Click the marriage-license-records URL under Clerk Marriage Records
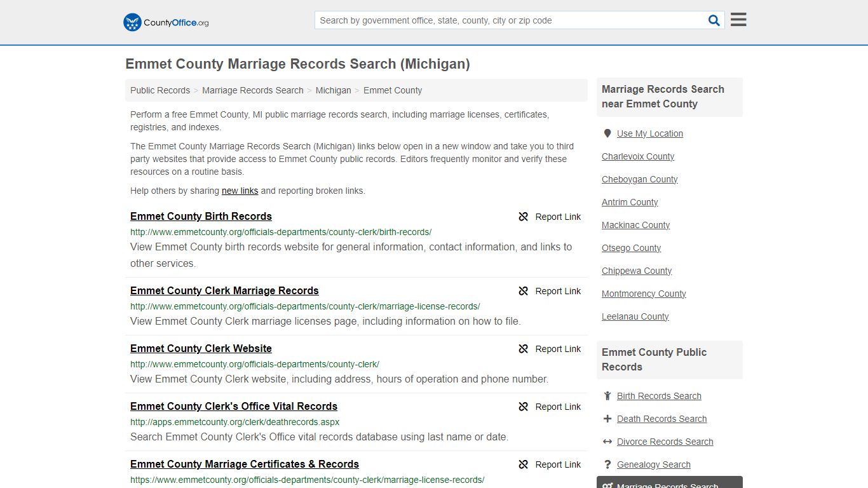868x488 pixels. point(305,306)
